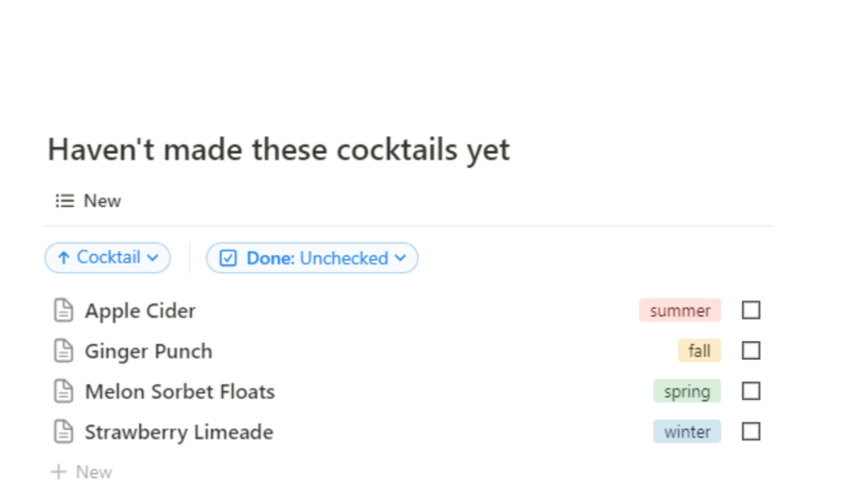
Task: Click the page title heading text
Action: click(278, 150)
